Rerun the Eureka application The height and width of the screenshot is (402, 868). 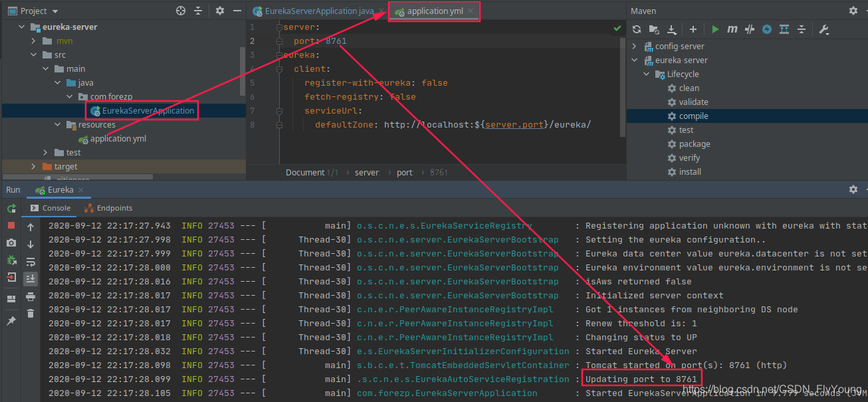click(11, 209)
